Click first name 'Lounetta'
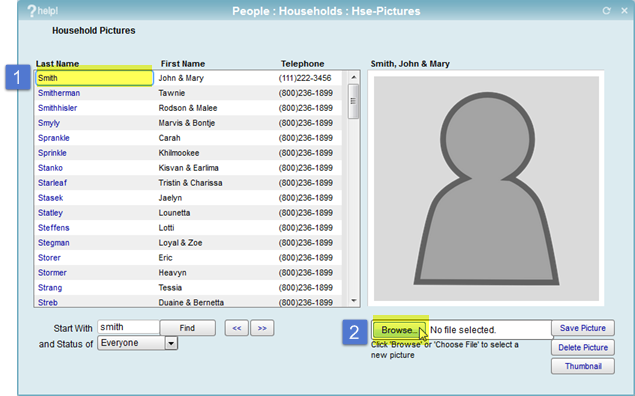Image resolution: width=635 pixels, height=396 pixels. point(174,213)
